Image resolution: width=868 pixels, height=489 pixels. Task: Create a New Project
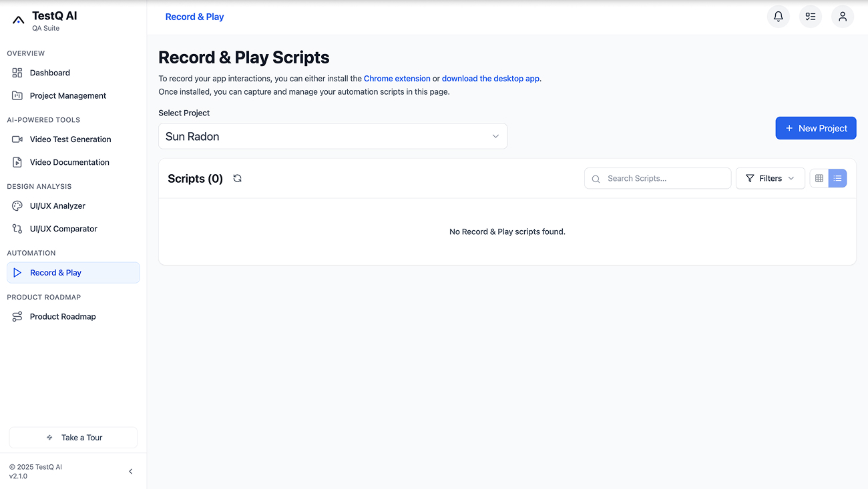[815, 127]
